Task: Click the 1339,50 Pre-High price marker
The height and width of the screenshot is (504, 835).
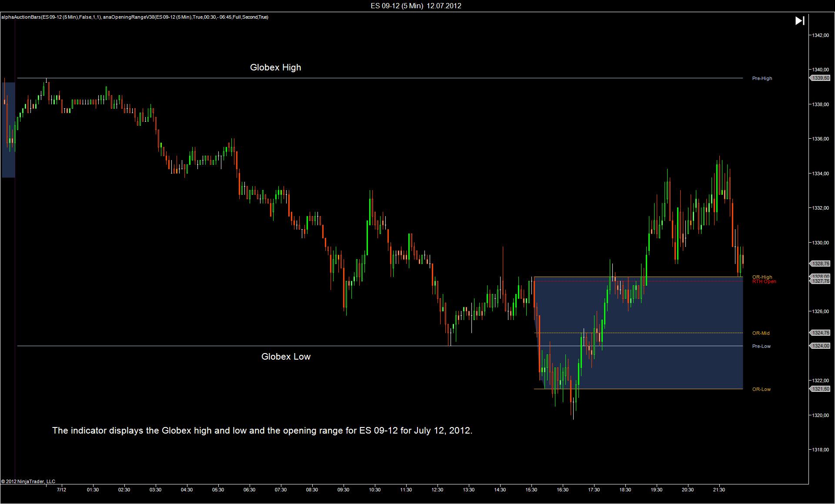Action: point(820,78)
